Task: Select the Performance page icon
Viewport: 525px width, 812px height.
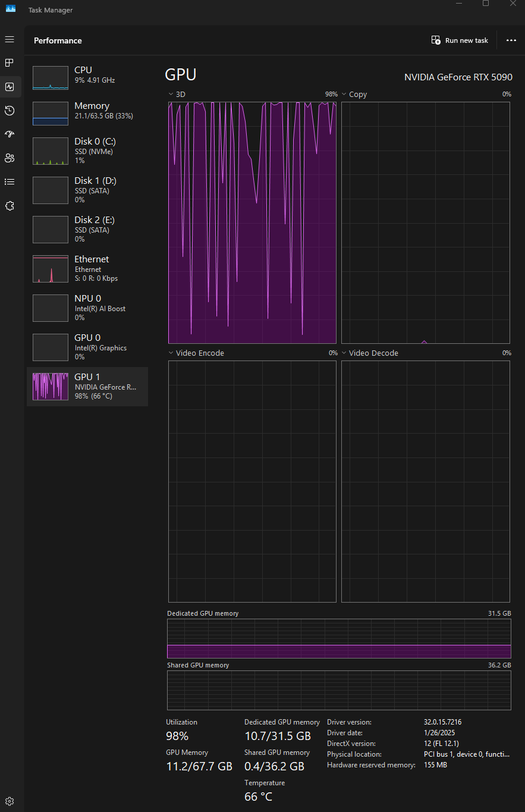Action: click(x=10, y=87)
